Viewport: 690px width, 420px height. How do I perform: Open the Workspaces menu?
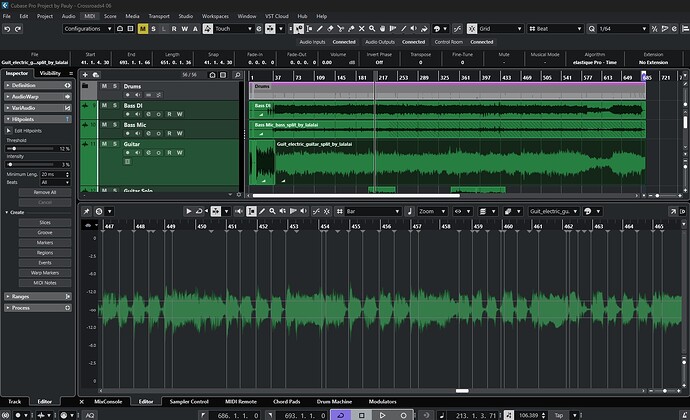pyautogui.click(x=215, y=16)
